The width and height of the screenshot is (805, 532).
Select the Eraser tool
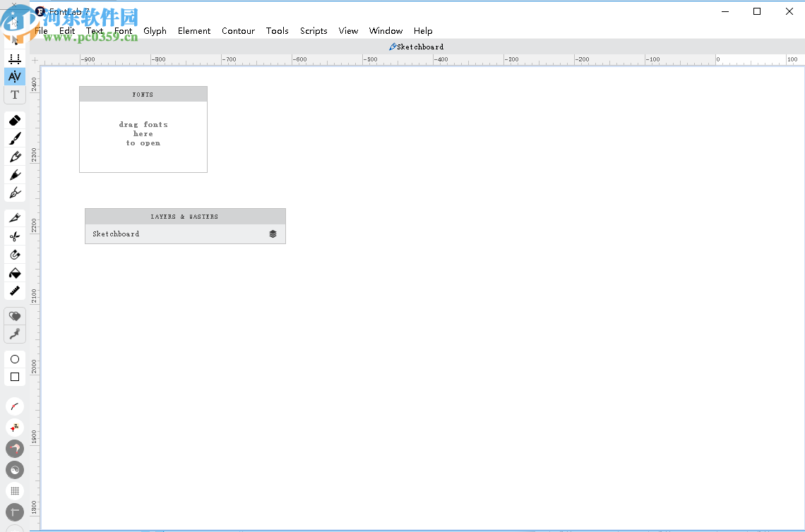(15, 121)
